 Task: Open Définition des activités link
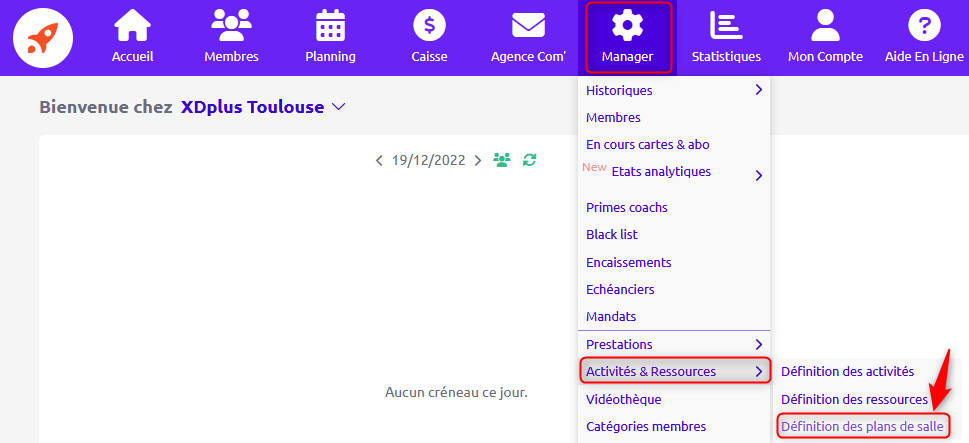[x=847, y=371]
